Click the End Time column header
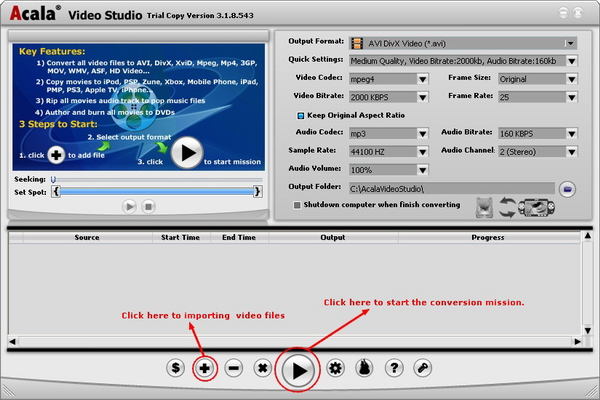 coord(239,237)
